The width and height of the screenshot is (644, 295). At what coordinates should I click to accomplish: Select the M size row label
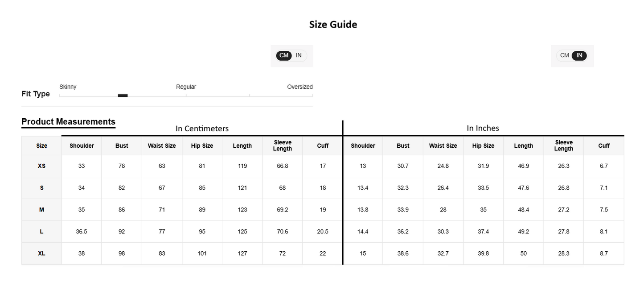tap(41, 209)
